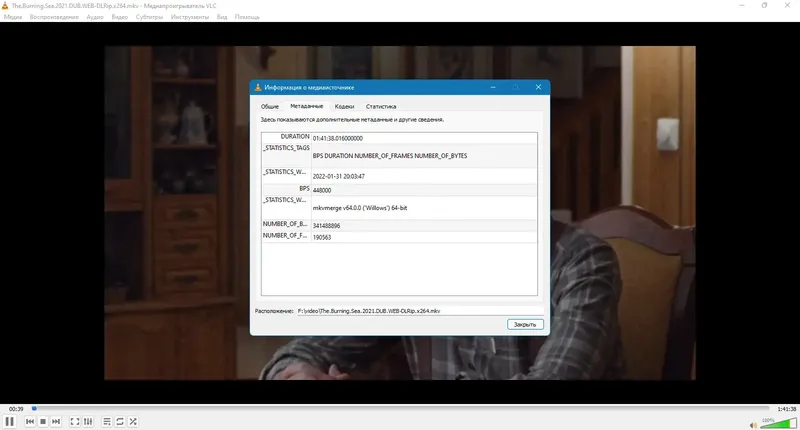Click the total time 1:41:38 label
Screen dimensions: 800x430
[786, 409]
